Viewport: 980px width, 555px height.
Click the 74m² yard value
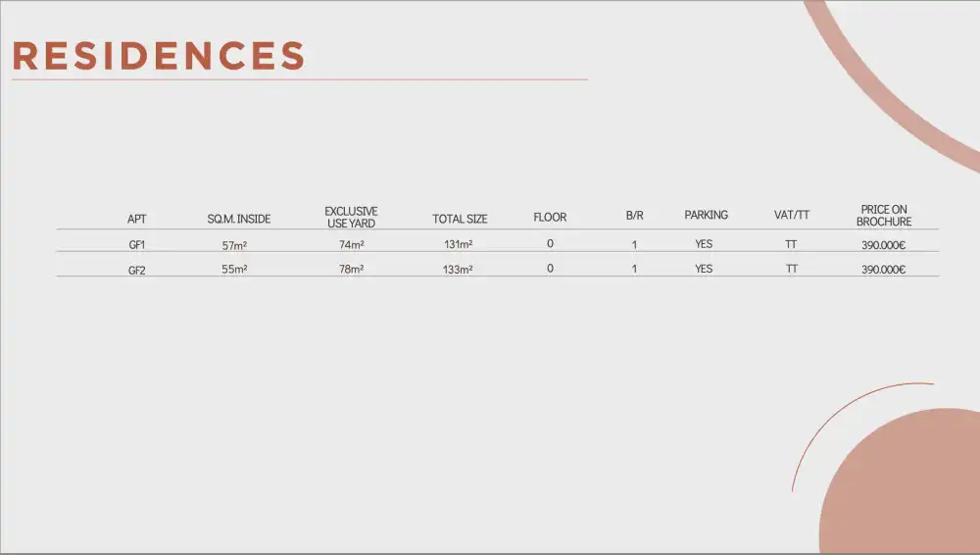[x=351, y=245]
